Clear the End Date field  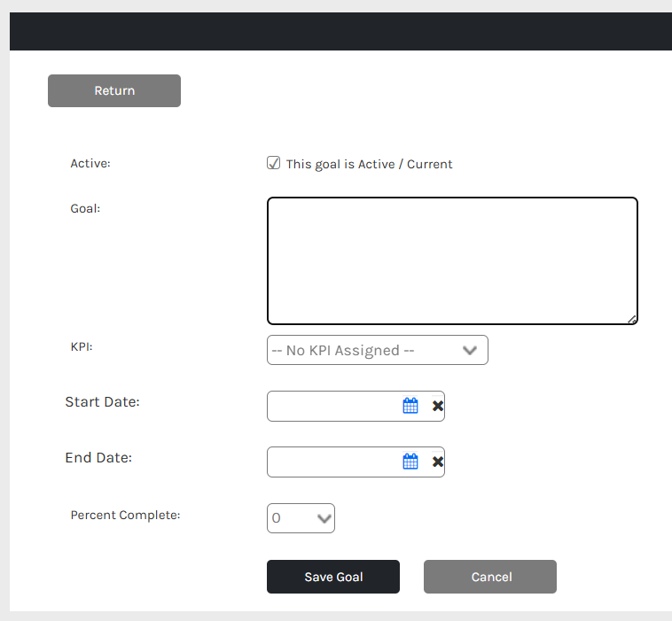[438, 462]
